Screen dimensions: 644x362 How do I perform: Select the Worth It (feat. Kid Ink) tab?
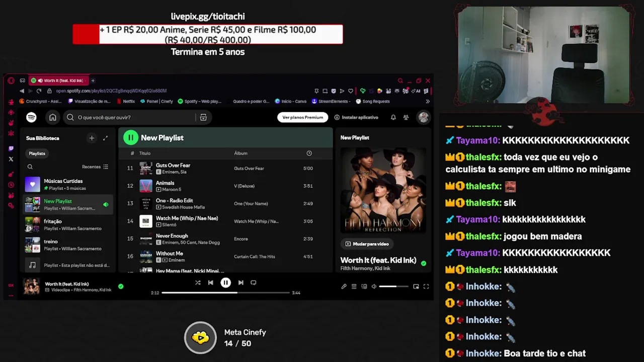[58, 80]
